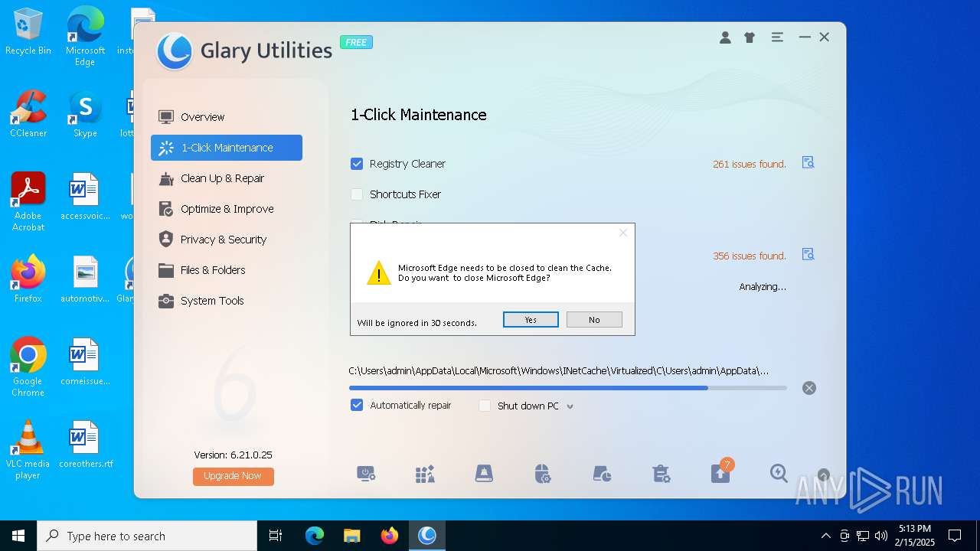Open the Windows Start menu
Image resolution: width=980 pixels, height=551 pixels.
click(18, 536)
